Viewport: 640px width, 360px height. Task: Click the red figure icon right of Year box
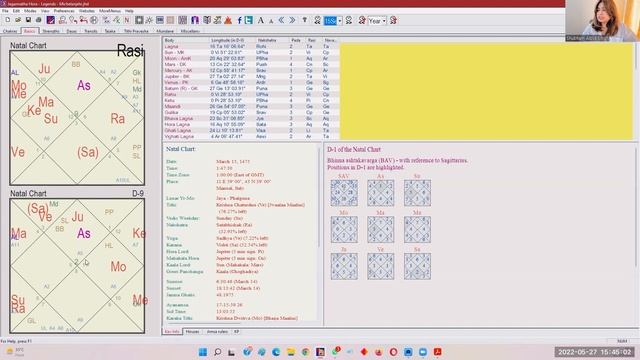point(393,20)
